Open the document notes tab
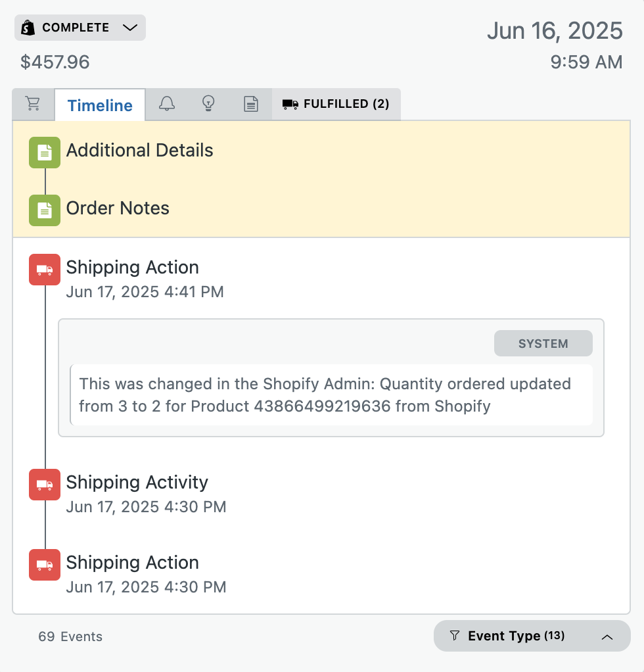 (x=250, y=104)
